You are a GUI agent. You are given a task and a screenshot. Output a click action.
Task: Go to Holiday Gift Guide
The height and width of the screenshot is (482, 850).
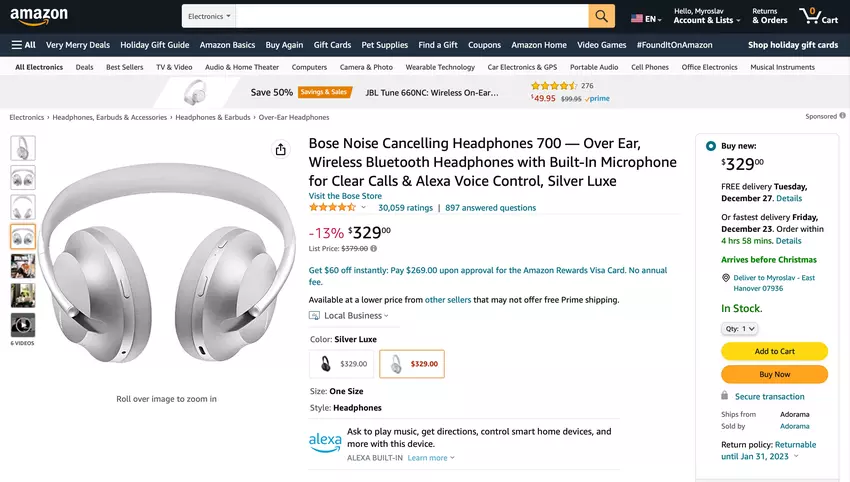(x=154, y=45)
